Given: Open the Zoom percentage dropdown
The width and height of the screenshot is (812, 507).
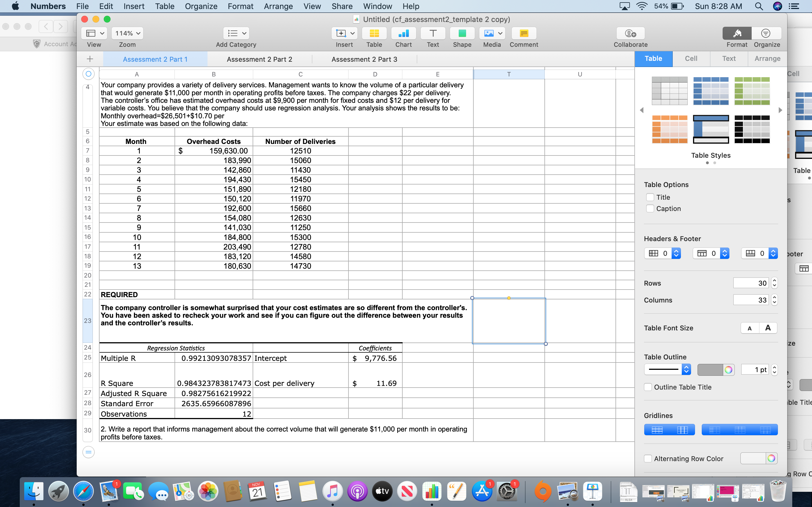Looking at the screenshot, I should pyautogui.click(x=127, y=33).
